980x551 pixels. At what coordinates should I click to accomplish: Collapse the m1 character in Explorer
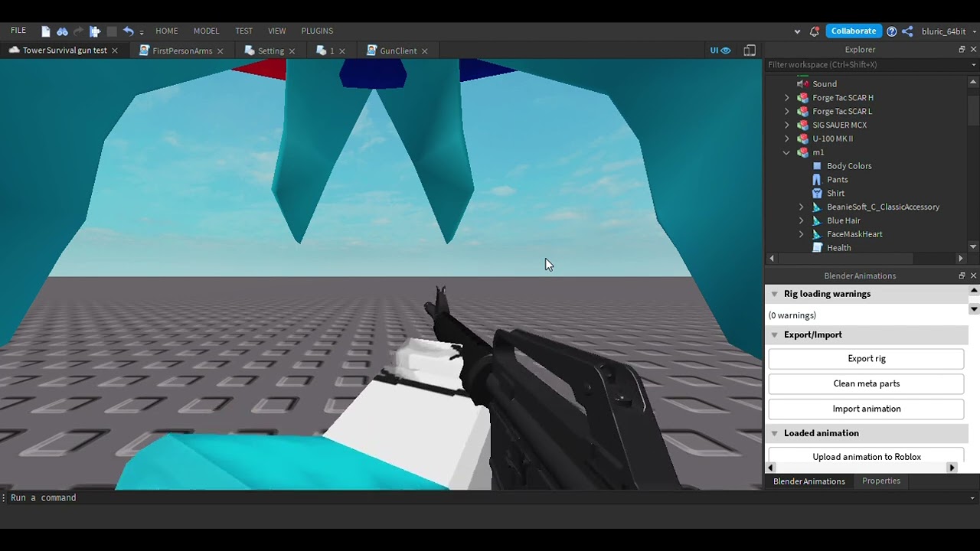click(x=786, y=152)
